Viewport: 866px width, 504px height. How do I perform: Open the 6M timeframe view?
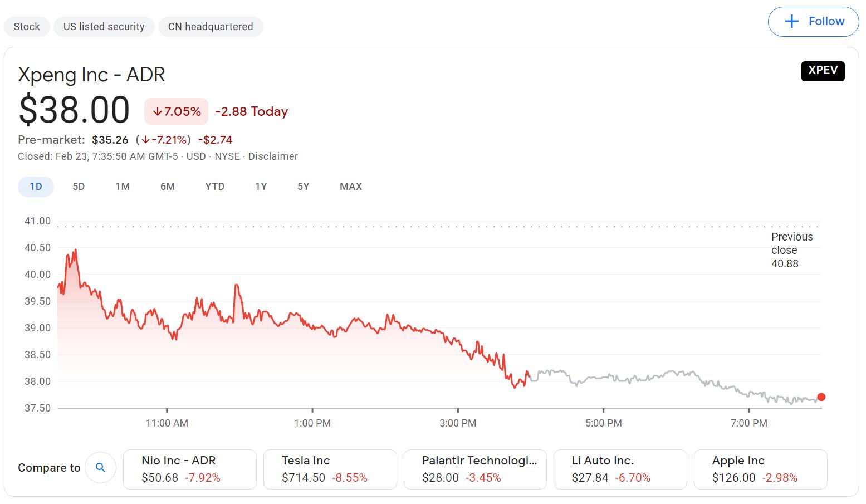[168, 187]
